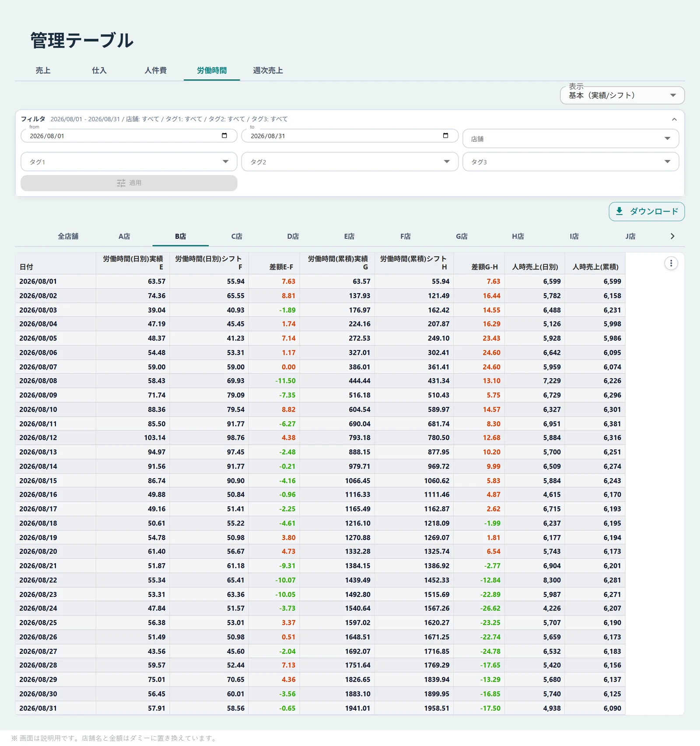Viewport: 700px width, 746px height.
Task: Select the F店 store tab
Action: pos(406,236)
